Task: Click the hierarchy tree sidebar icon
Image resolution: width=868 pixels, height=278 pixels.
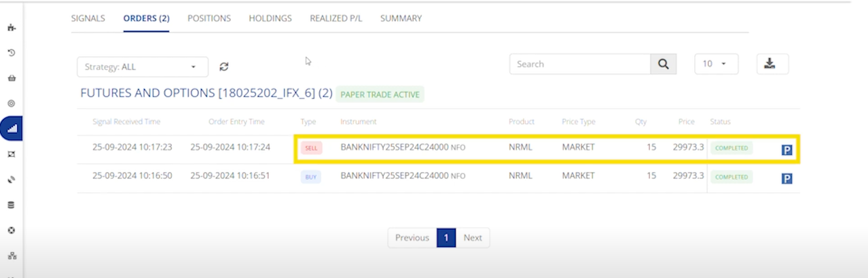Action: [12, 256]
